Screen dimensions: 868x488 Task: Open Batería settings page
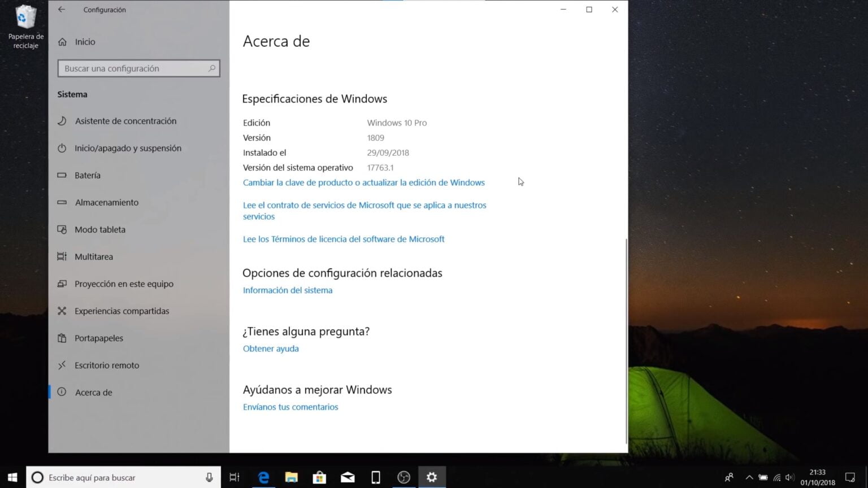click(88, 175)
